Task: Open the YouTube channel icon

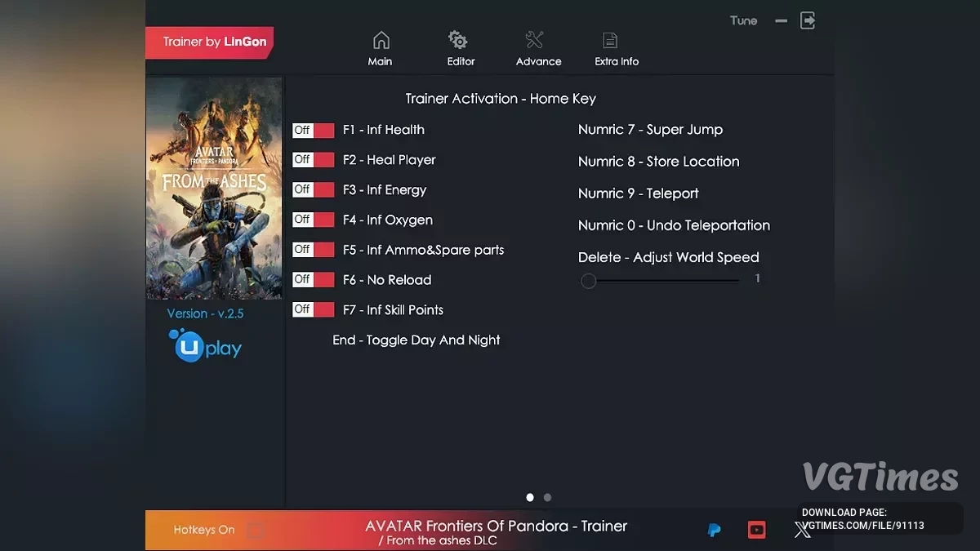Action: click(x=757, y=531)
